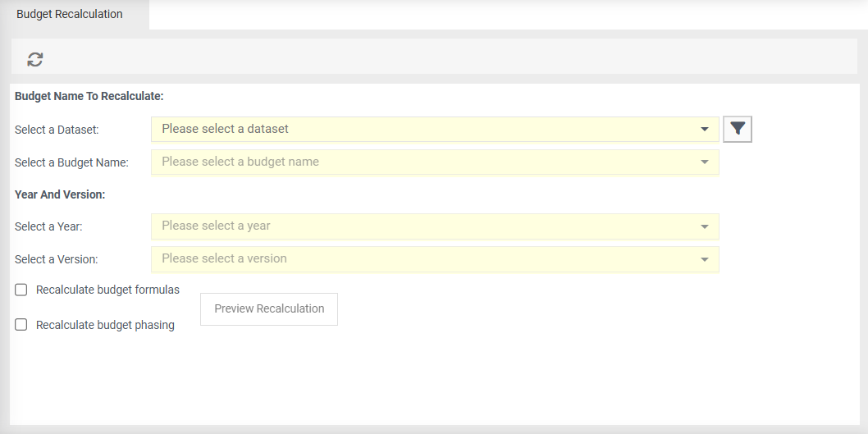
Task: Click the 'Recalculate budget formulas' label text
Action: [107, 290]
